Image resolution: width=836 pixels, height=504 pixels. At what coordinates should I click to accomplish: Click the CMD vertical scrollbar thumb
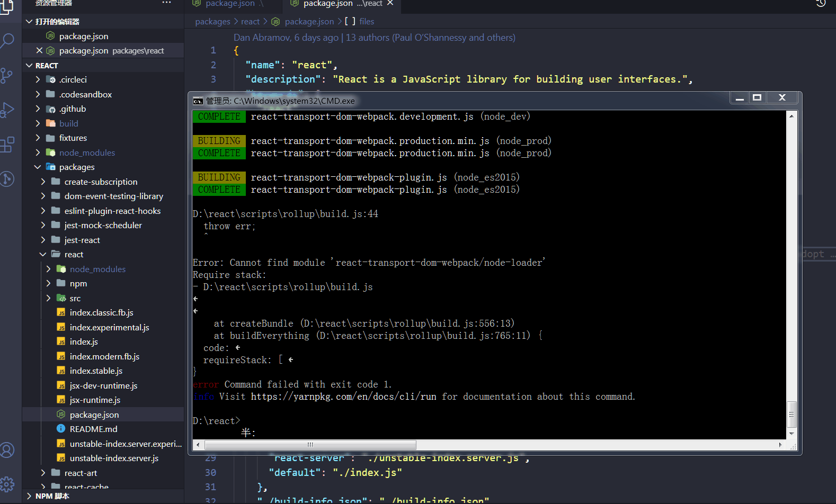click(x=791, y=415)
